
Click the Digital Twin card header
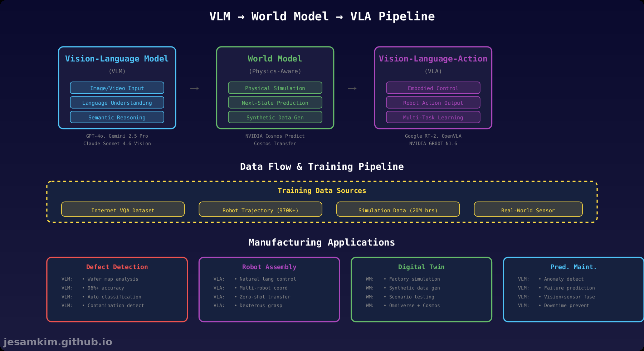[x=421, y=267]
